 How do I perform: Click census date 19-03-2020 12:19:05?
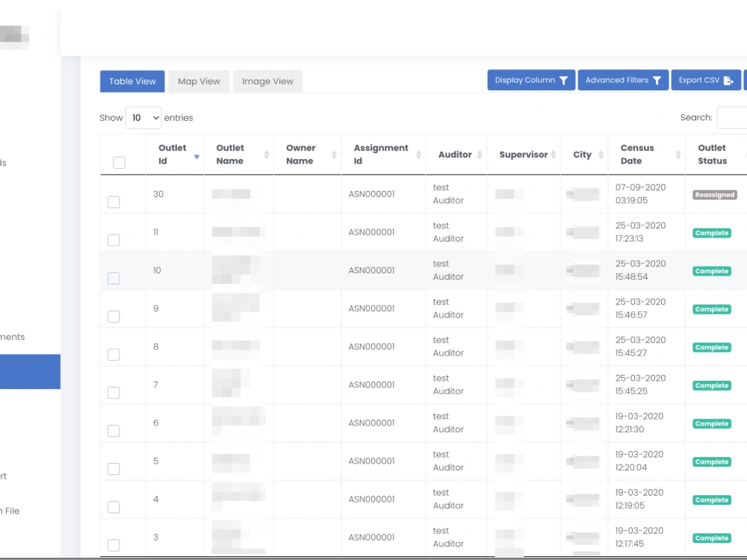(x=639, y=499)
